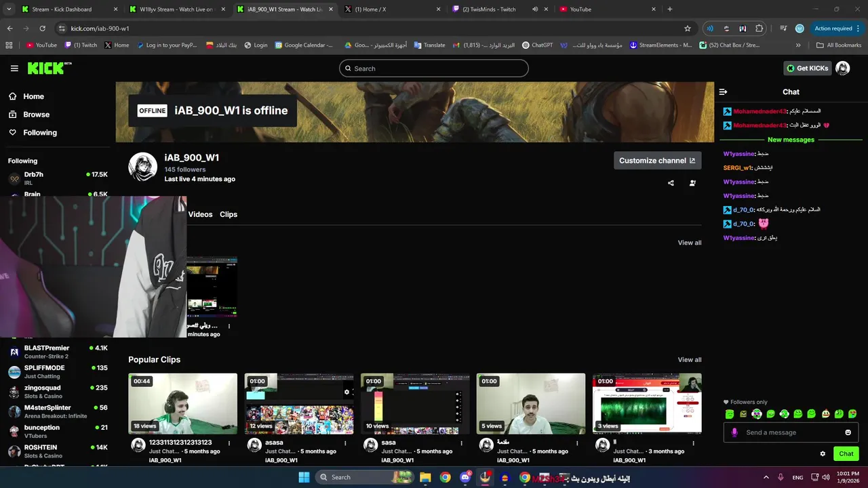Click the Kick search field
The image size is (868, 488).
[433, 68]
